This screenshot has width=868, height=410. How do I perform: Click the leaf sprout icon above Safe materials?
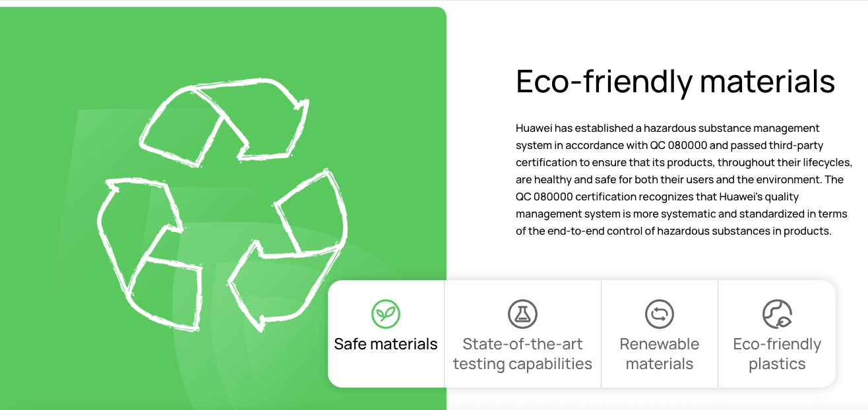pyautogui.click(x=385, y=314)
